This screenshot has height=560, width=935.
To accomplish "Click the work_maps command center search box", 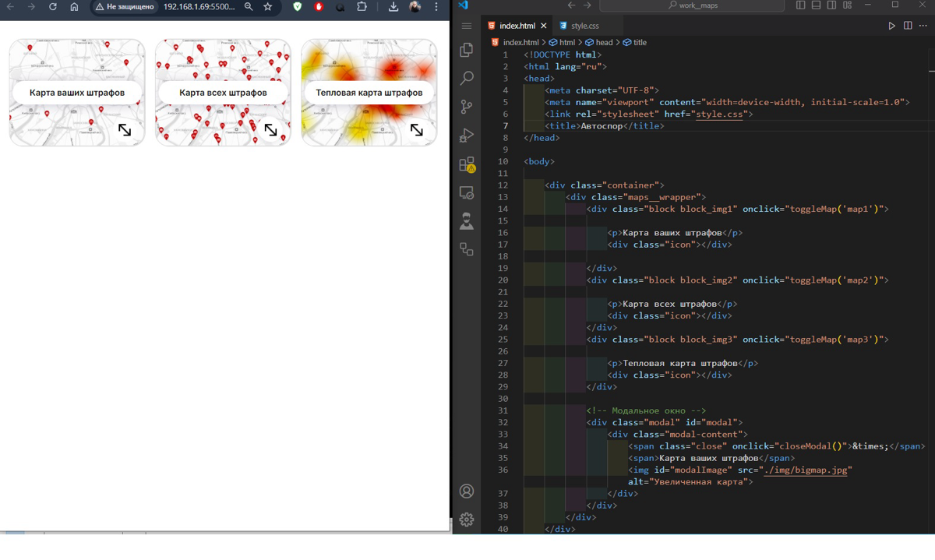I will click(x=692, y=5).
